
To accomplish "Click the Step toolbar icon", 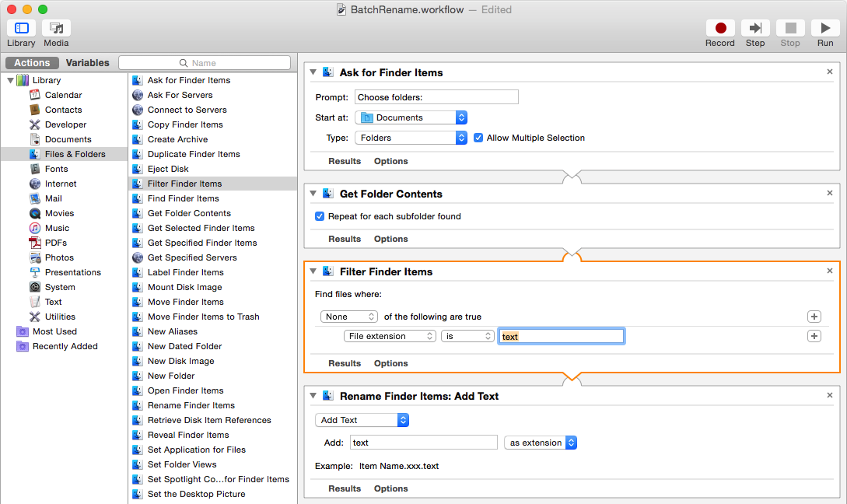I will [x=754, y=29].
